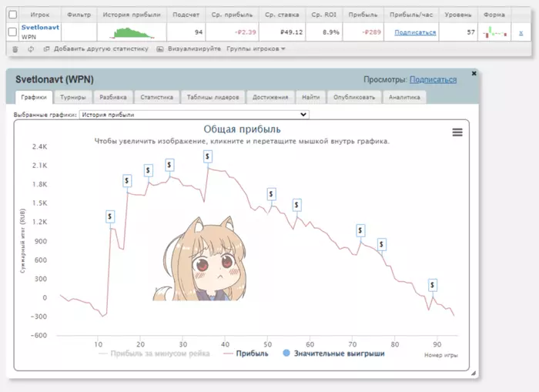Click the refresh icon beside trash
The image size is (539, 392).
(x=31, y=49)
